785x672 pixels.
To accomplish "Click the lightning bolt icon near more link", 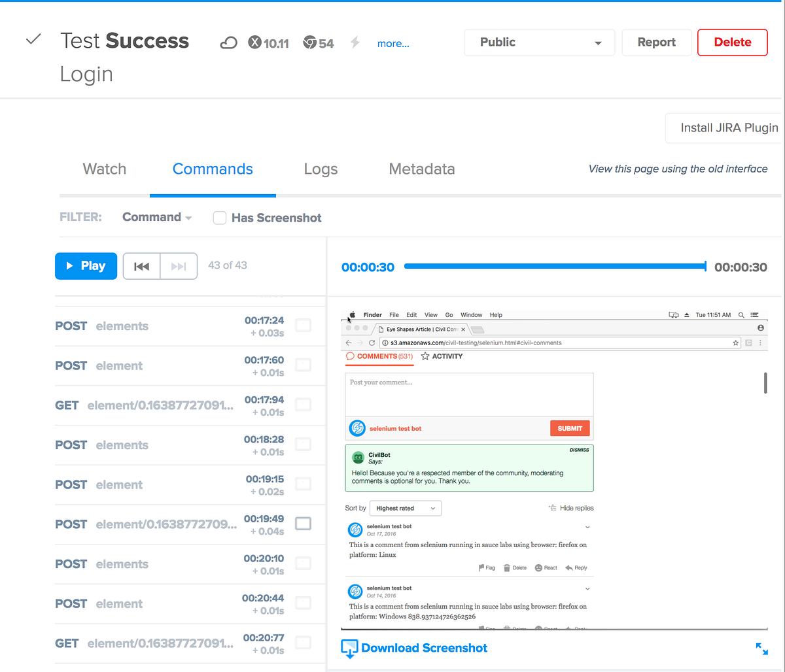I will [x=354, y=42].
